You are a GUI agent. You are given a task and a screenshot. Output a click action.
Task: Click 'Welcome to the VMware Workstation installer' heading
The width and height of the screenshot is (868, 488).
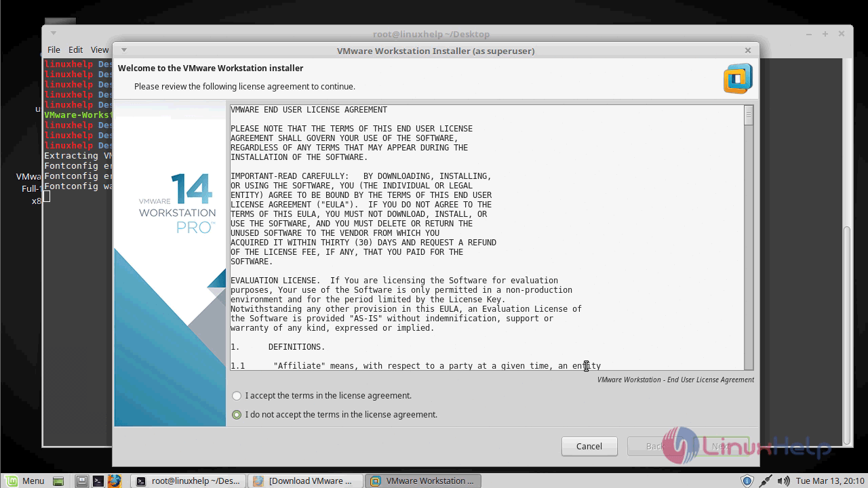coord(210,68)
